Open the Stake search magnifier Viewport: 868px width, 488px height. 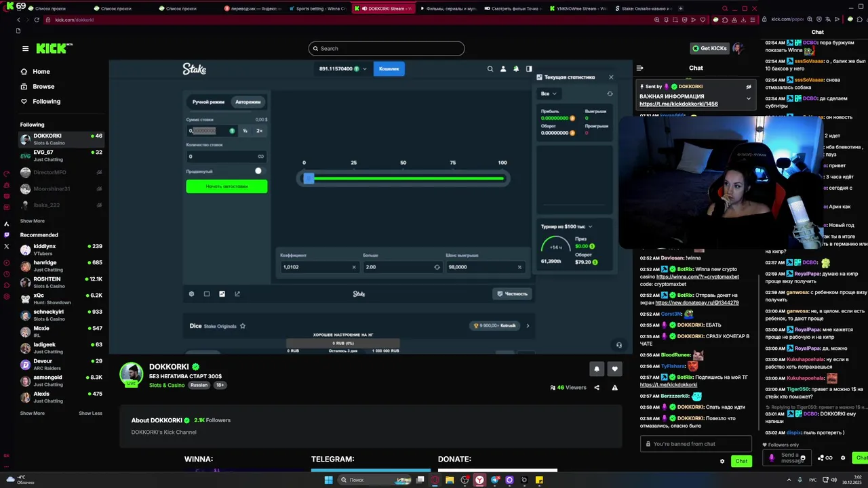click(490, 68)
